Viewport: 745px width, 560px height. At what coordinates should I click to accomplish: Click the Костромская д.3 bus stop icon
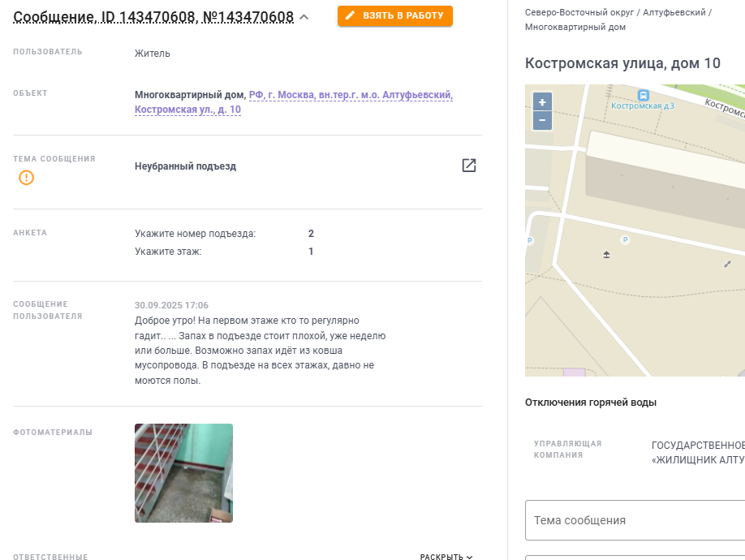643,96
